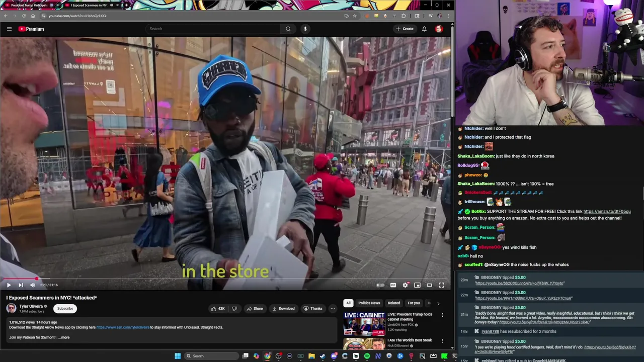The height and width of the screenshot is (362, 644).
Task: Expand description with ...more
Action: point(64,337)
